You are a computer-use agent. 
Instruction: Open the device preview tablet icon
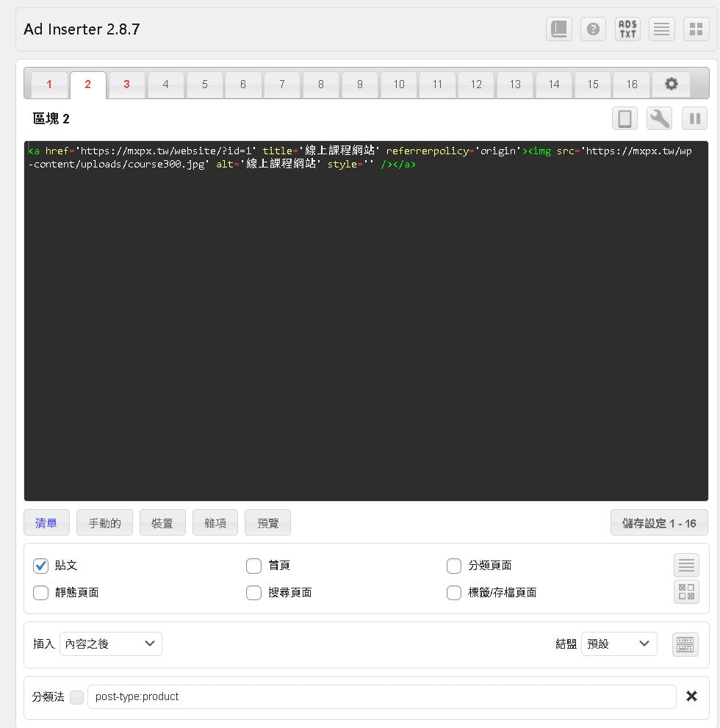click(x=624, y=119)
